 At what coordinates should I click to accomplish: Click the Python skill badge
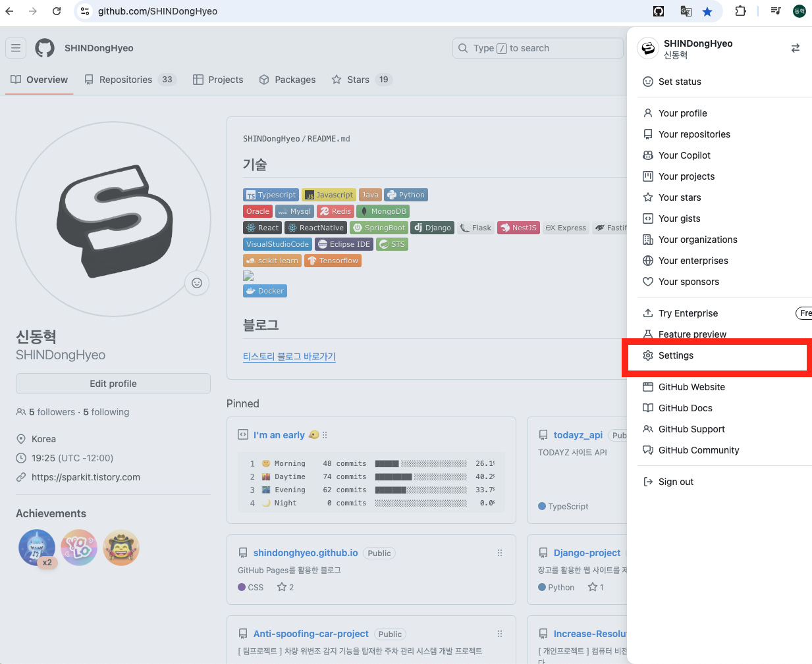[406, 195]
